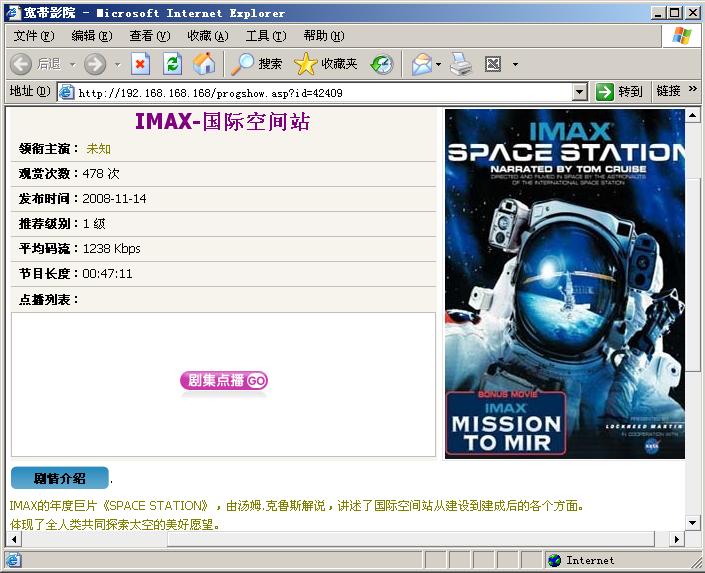Click the Back arrow toolbar icon

tap(21, 64)
